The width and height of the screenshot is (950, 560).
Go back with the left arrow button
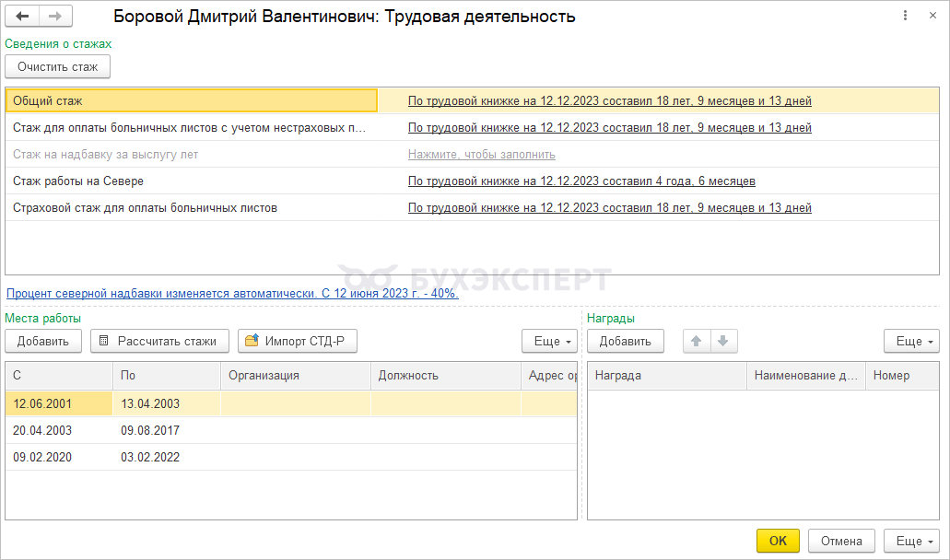click(22, 17)
